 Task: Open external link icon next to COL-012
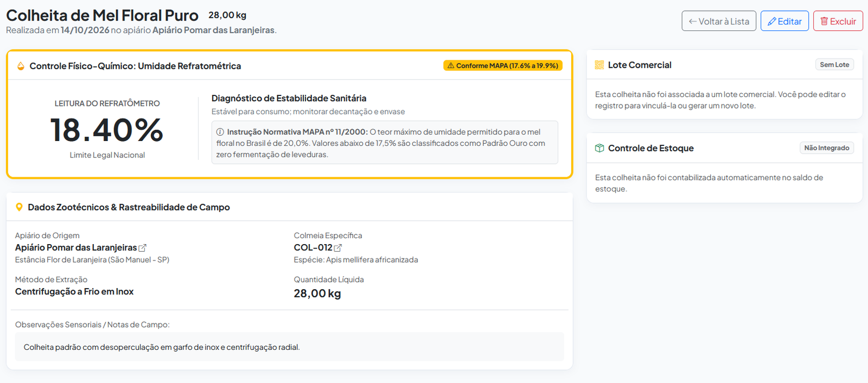click(x=338, y=248)
